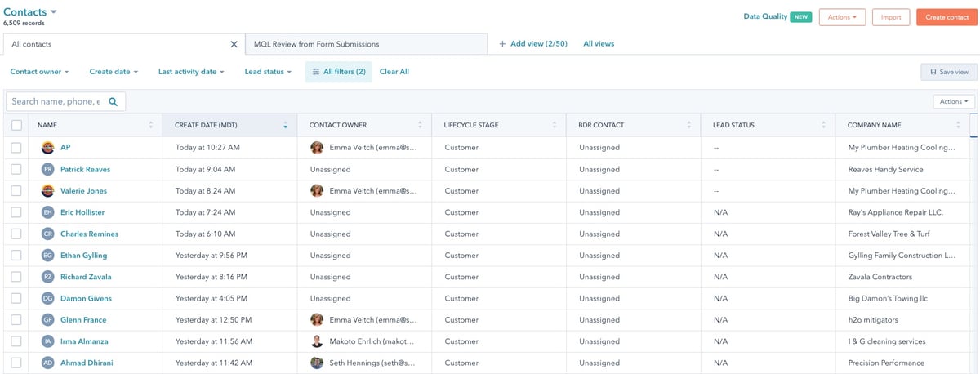This screenshot has height=374, width=980.
Task: Tick Valerie Jones row checkbox
Action: pyautogui.click(x=16, y=190)
